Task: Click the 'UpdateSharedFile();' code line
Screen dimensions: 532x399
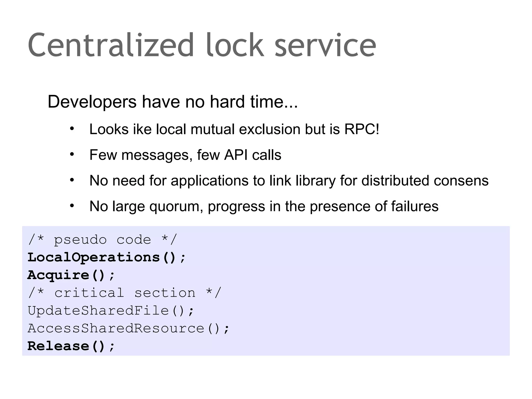Action: tap(111, 311)
